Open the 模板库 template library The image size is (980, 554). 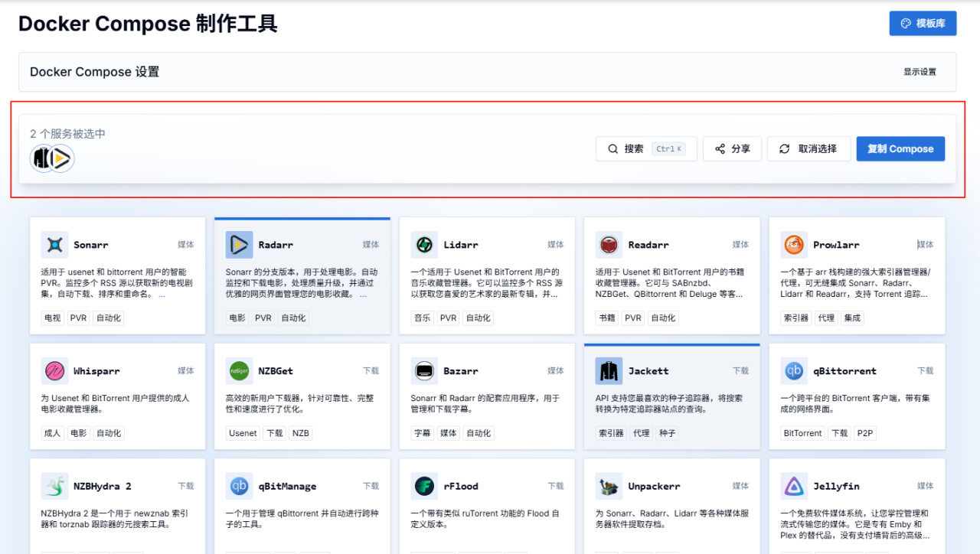click(x=923, y=23)
